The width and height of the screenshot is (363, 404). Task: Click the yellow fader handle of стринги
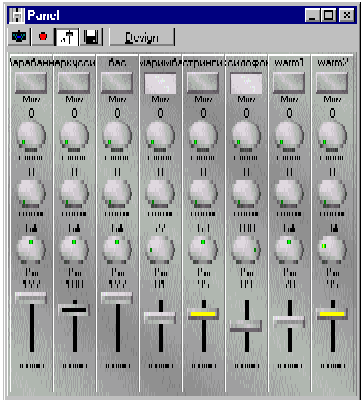203,314
